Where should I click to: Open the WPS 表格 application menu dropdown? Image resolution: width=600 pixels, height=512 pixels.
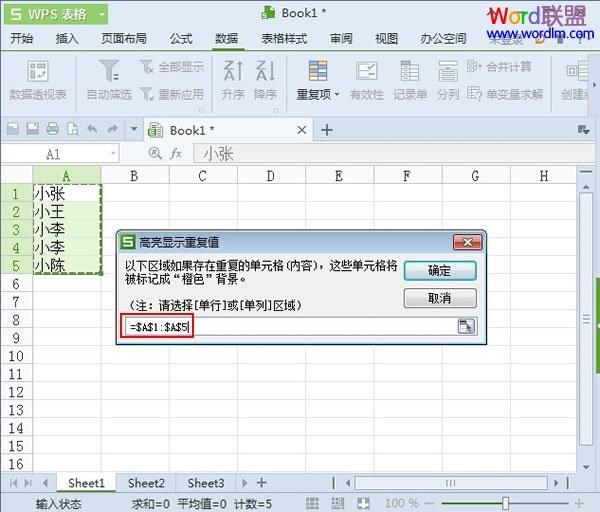tap(97, 14)
